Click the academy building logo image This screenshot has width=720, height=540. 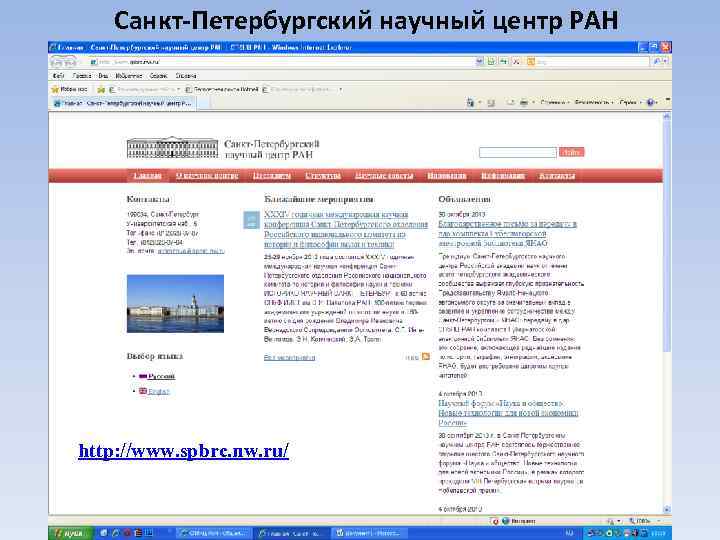tap(172, 147)
